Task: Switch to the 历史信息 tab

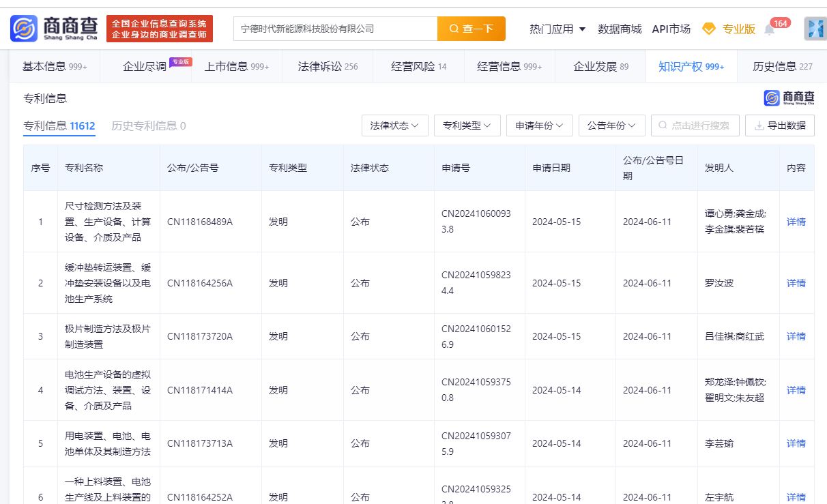Action: [x=782, y=66]
